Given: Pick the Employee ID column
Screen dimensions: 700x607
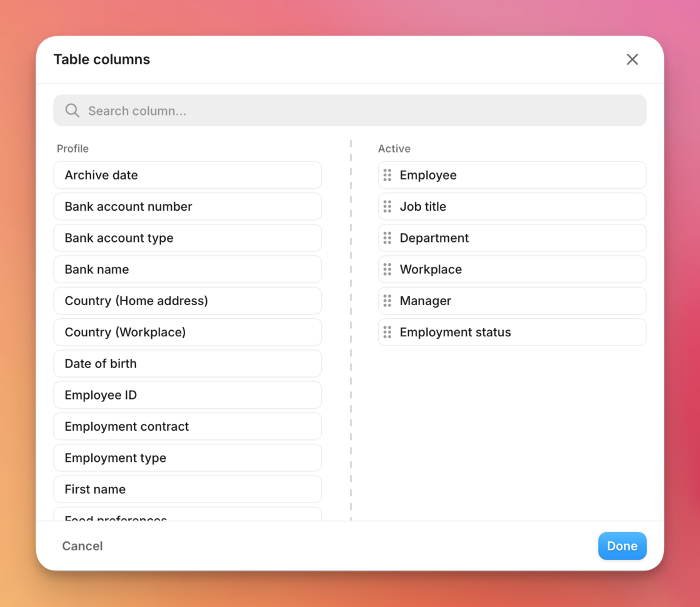Looking at the screenshot, I should [187, 395].
